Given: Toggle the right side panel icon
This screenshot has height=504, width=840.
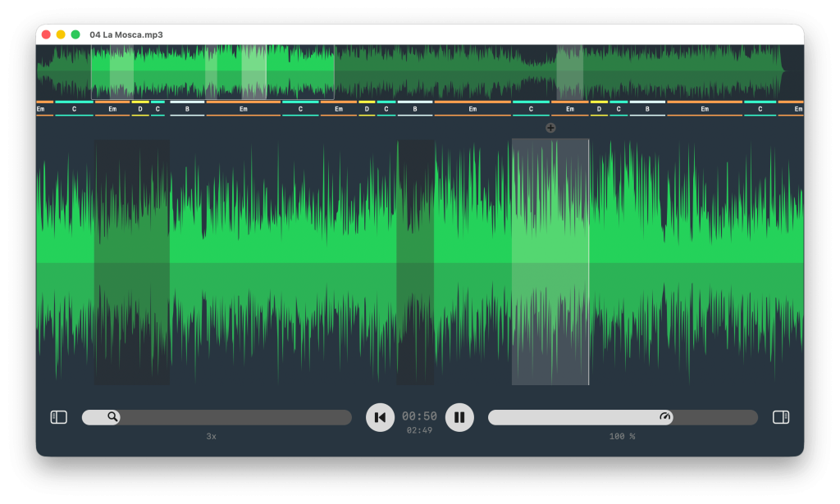Looking at the screenshot, I should (782, 416).
